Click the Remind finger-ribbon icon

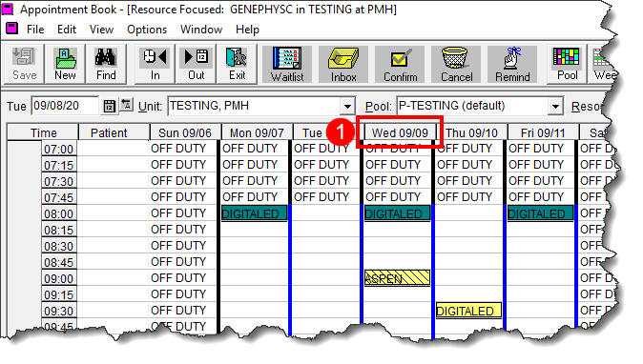pyautogui.click(x=512, y=64)
